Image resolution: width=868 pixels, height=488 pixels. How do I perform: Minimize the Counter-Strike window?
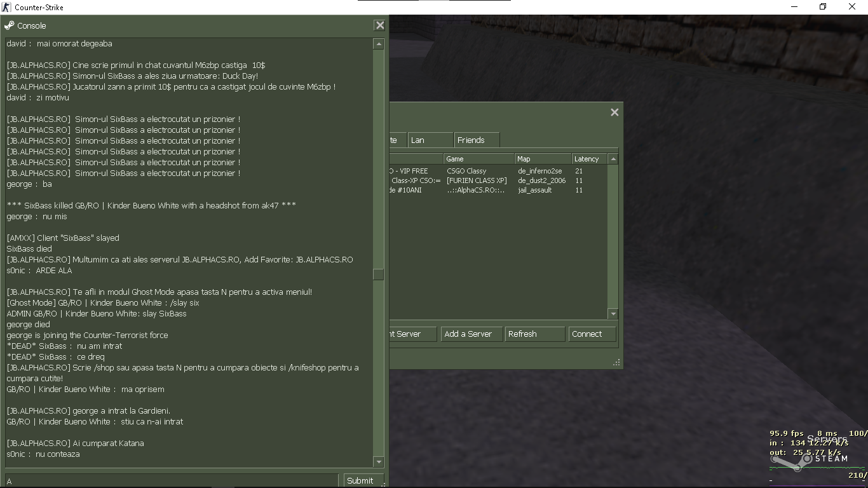click(794, 7)
